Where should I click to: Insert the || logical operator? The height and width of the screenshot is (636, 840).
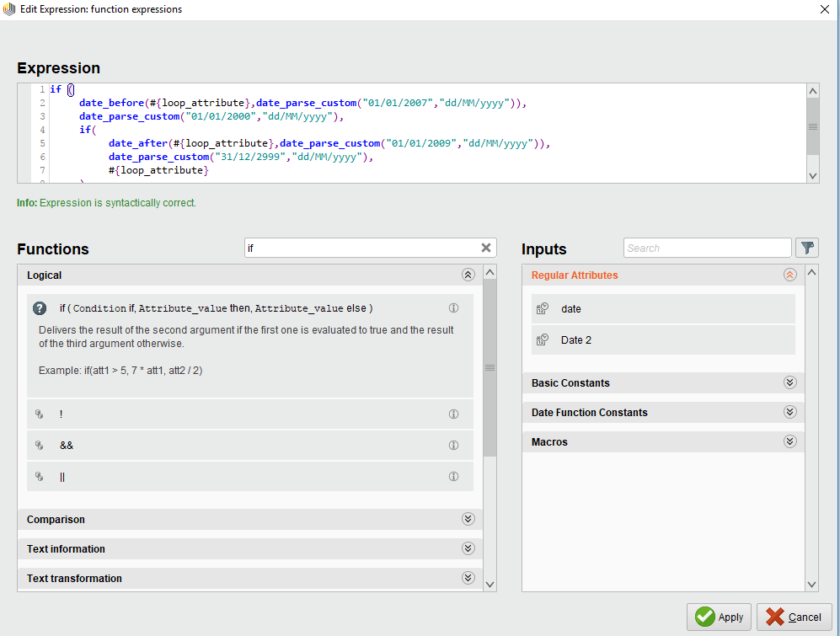coord(250,476)
